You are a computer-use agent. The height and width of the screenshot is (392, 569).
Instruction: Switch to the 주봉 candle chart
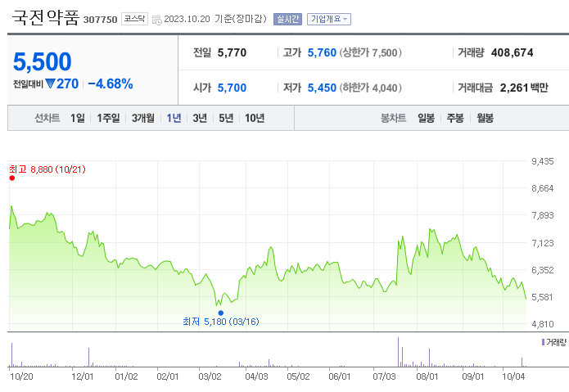455,118
